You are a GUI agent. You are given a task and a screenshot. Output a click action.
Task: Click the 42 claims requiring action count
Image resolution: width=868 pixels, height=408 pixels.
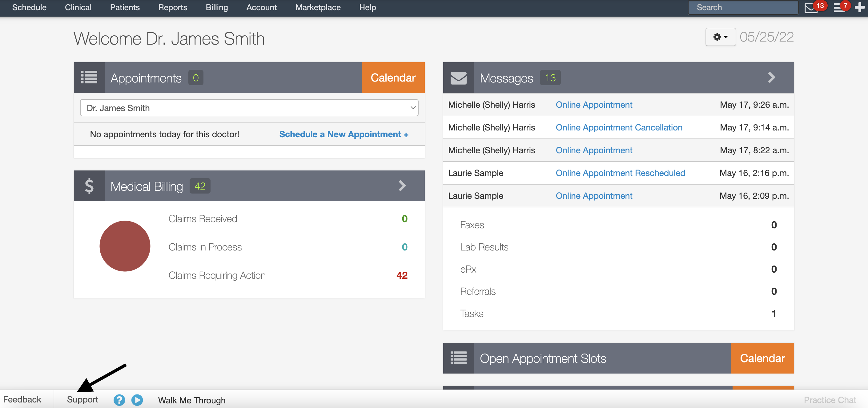click(402, 275)
